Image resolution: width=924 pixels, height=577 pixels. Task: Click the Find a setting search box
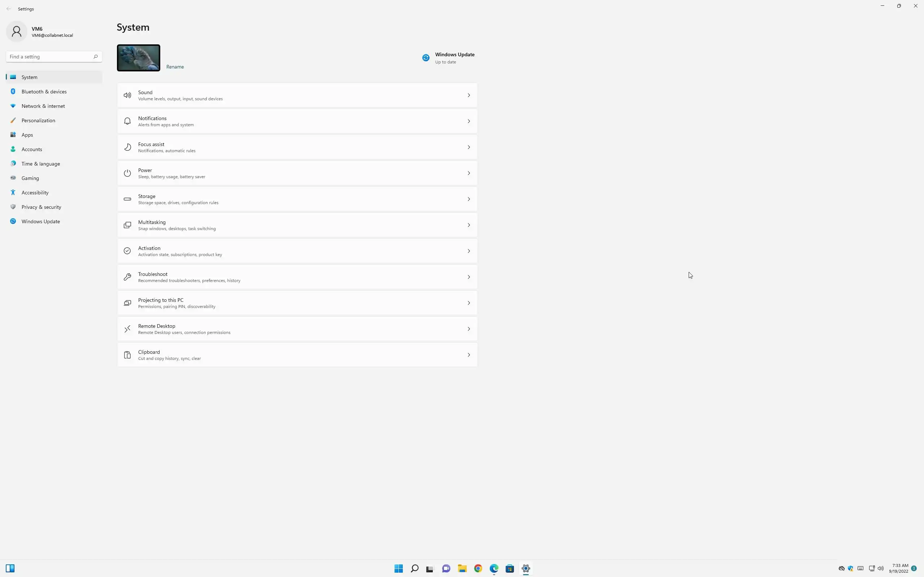tap(50, 57)
